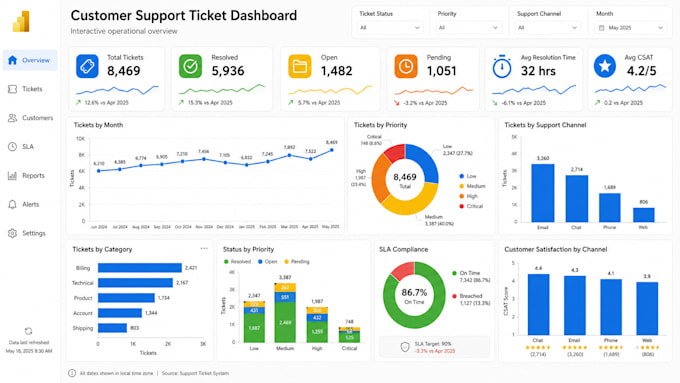Click the Avg Resolution Time stopwatch icon
Image resolution: width=680 pixels, height=383 pixels.
coord(502,66)
